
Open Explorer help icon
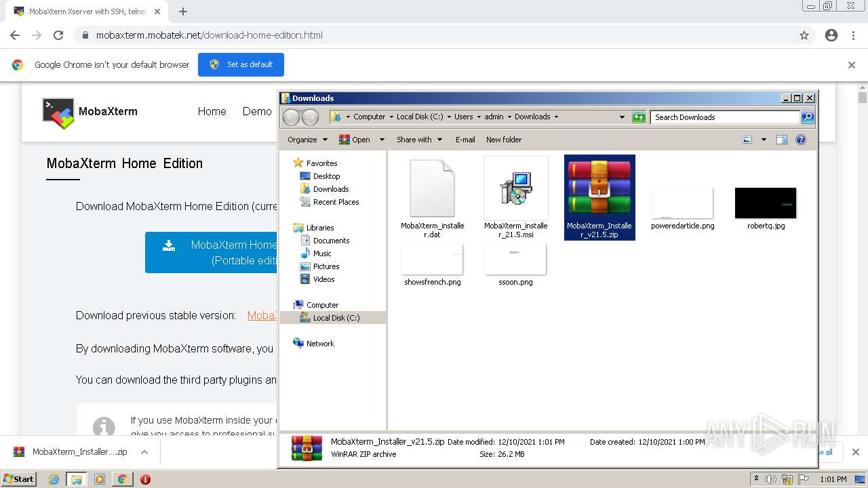click(x=801, y=140)
